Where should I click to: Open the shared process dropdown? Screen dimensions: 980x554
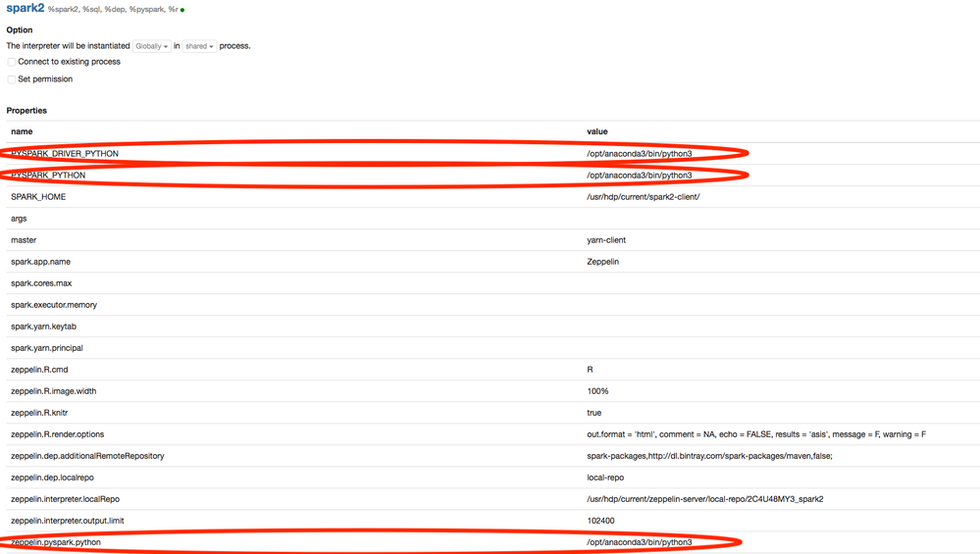tap(199, 46)
